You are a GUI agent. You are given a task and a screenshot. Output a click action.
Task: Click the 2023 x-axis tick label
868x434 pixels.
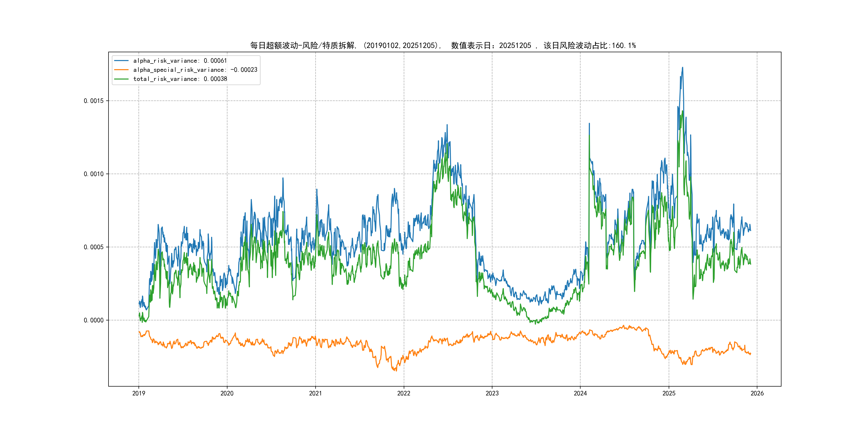(x=492, y=393)
